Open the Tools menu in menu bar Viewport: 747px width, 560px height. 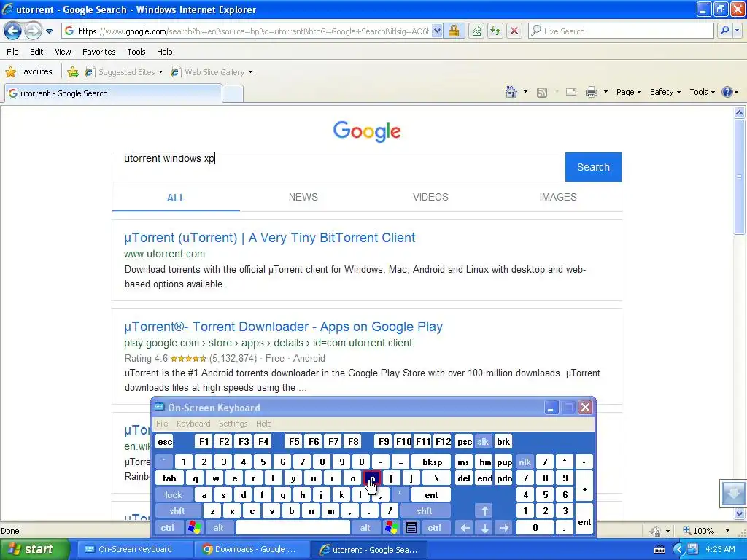[136, 52]
